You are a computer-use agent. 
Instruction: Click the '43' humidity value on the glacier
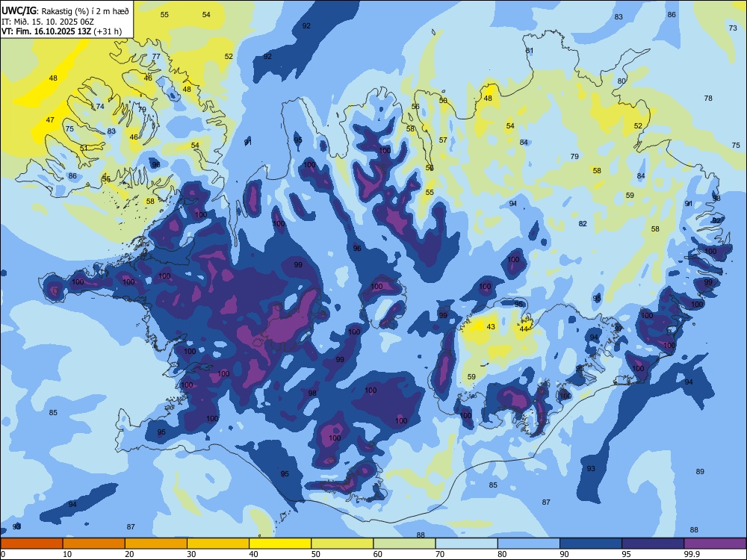coord(491,327)
